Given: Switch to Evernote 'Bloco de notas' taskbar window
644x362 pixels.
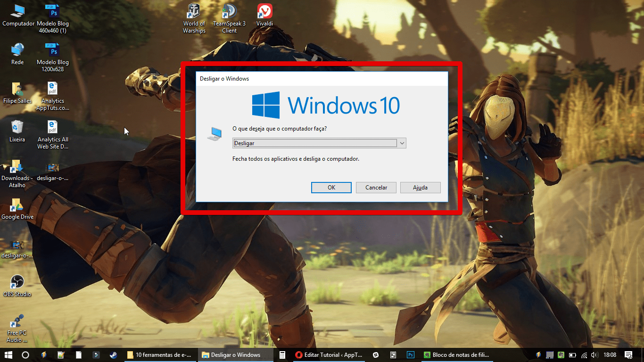Looking at the screenshot, I should pos(456,355).
